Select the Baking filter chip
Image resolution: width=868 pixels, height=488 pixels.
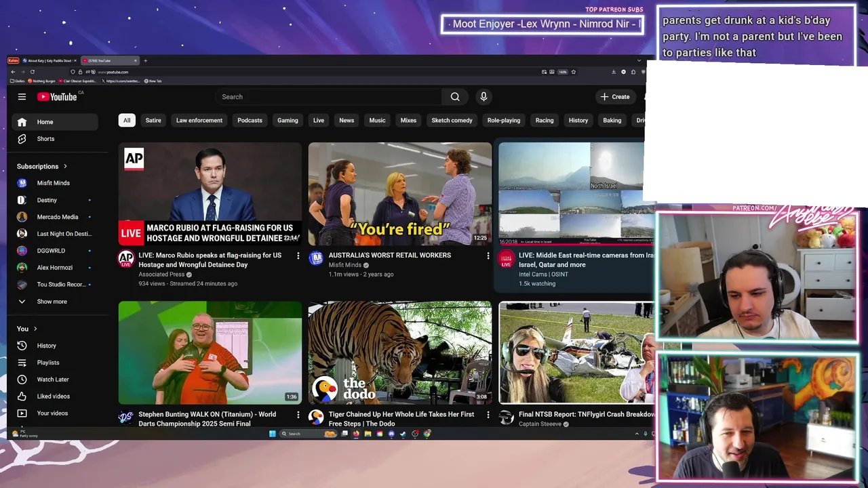612,120
